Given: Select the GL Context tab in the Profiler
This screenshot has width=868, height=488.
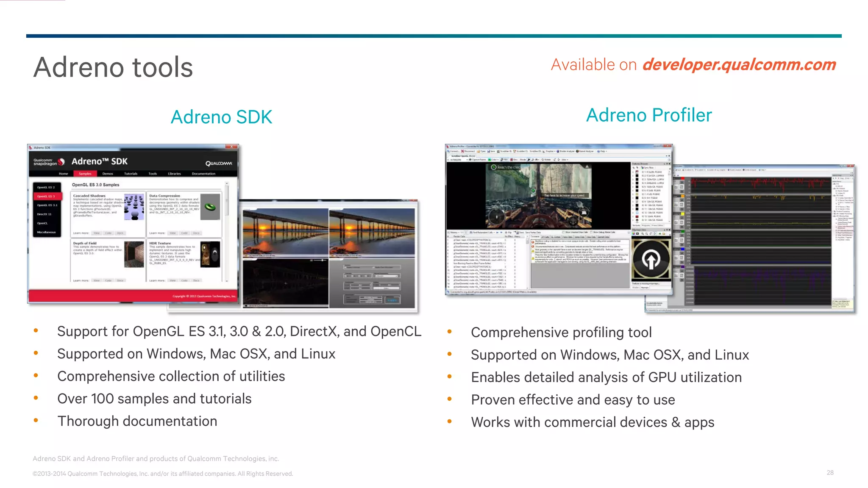Looking at the screenshot, I should click(x=556, y=237).
